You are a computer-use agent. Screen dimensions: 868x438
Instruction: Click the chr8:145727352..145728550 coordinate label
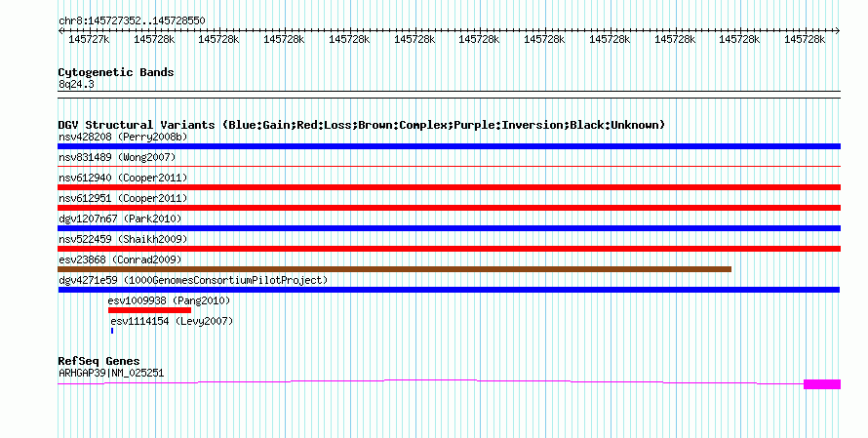(132, 21)
